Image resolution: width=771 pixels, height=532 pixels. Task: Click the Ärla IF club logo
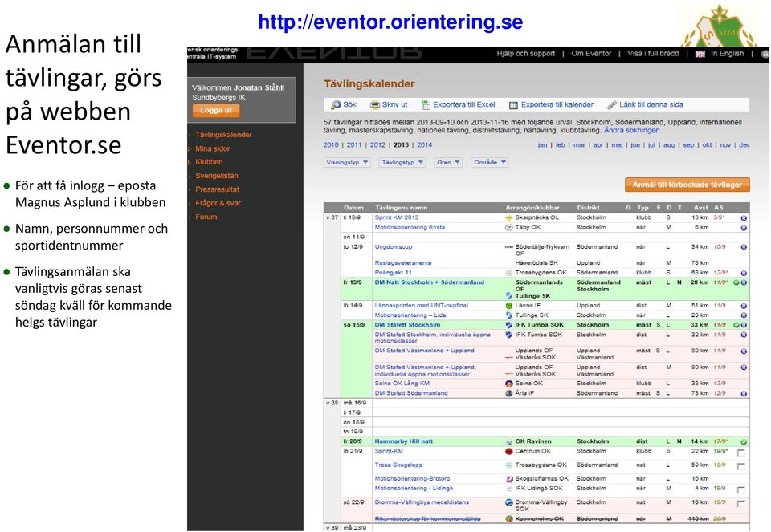tap(509, 393)
